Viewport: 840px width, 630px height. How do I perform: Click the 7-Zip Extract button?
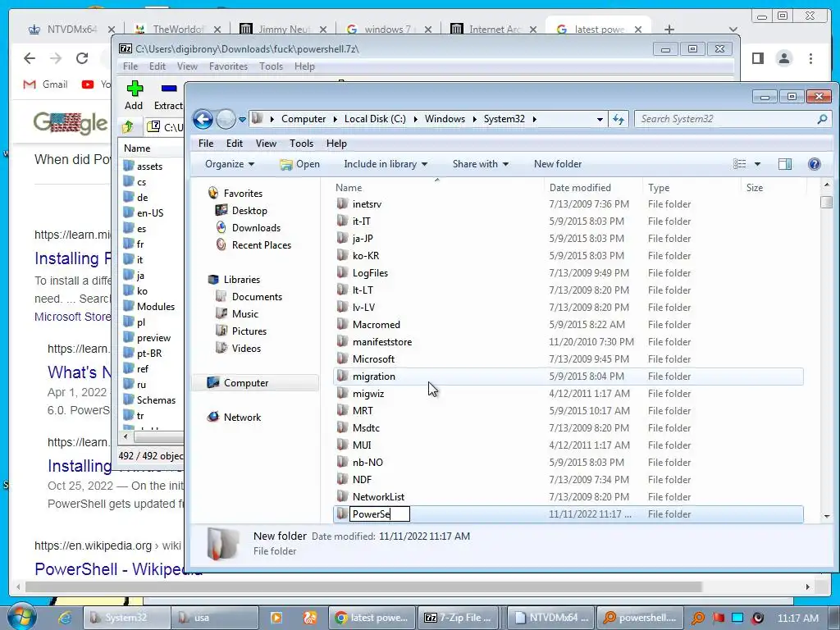point(168,95)
